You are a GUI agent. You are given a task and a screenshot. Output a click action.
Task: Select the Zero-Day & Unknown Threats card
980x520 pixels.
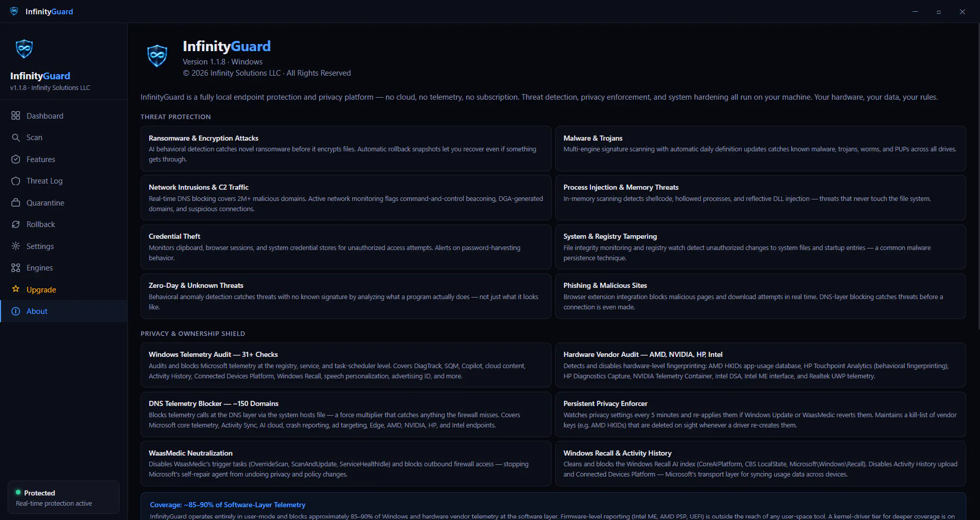click(x=346, y=296)
